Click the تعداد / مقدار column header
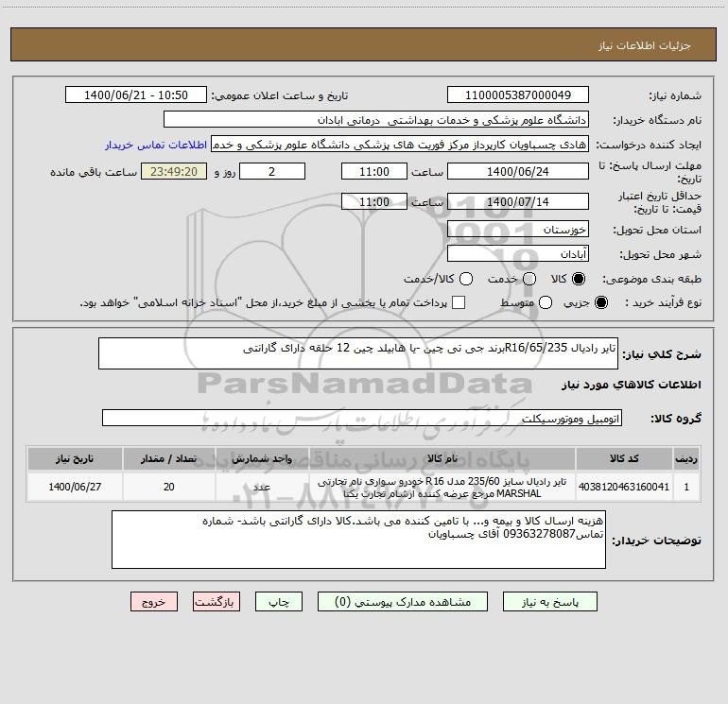This screenshot has height=704, width=728. point(169,458)
